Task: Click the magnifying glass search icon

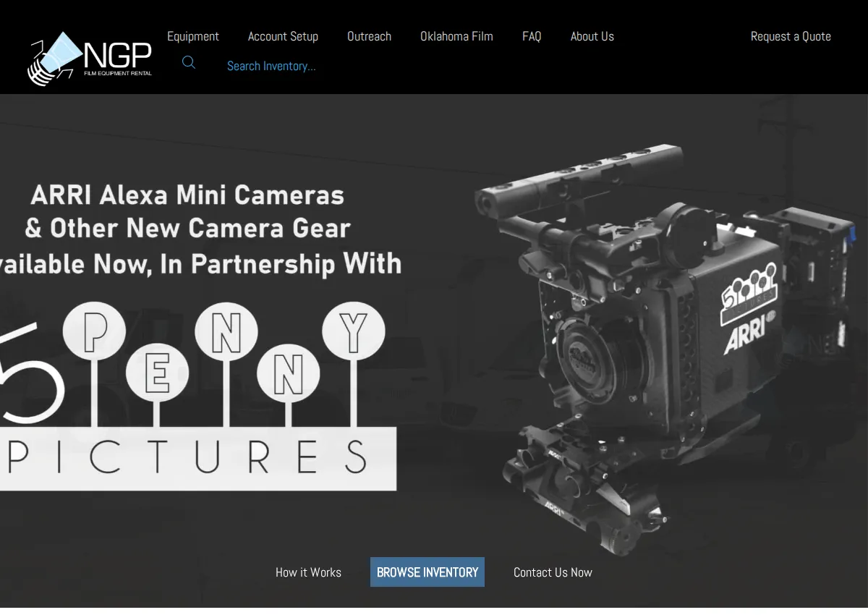Action: point(189,63)
